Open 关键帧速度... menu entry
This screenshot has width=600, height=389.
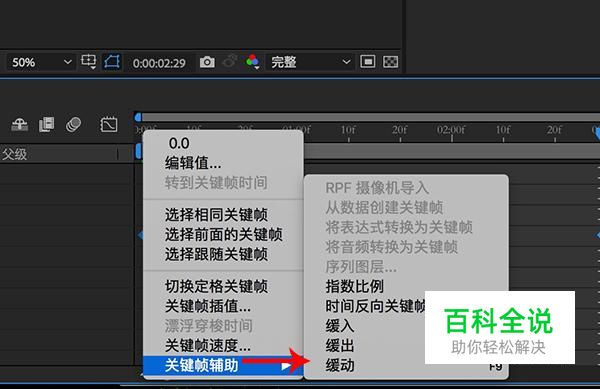(x=223, y=346)
